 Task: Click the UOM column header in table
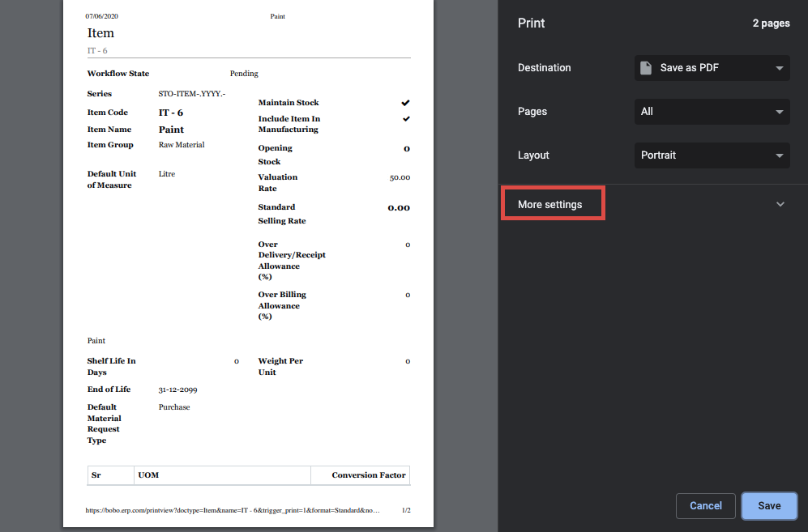pos(147,475)
